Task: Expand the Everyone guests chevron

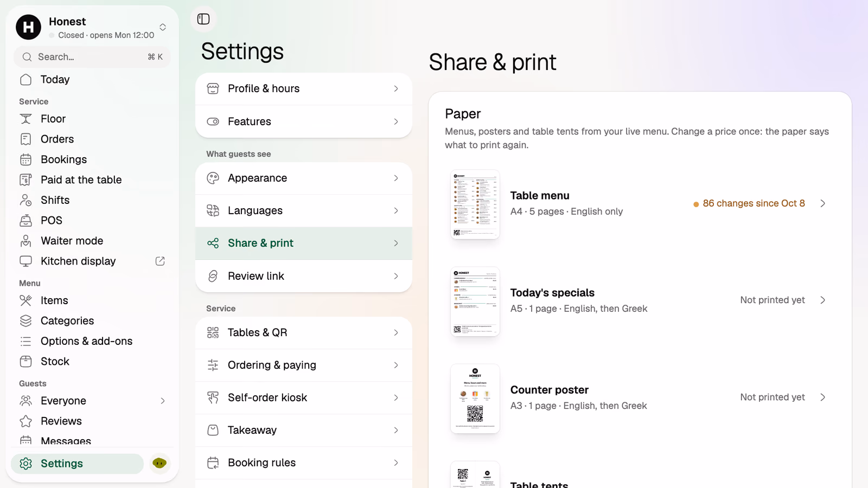Action: 163,401
